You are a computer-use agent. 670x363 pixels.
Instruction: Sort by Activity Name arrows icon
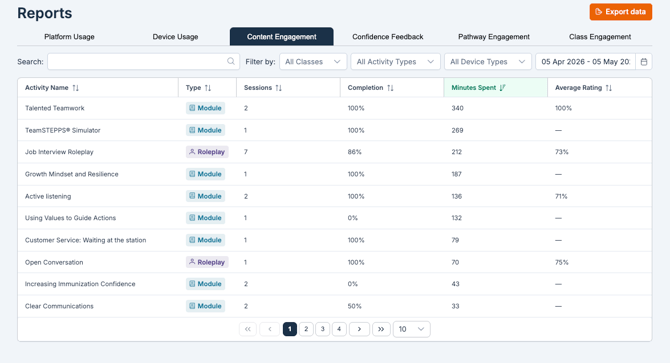(76, 88)
